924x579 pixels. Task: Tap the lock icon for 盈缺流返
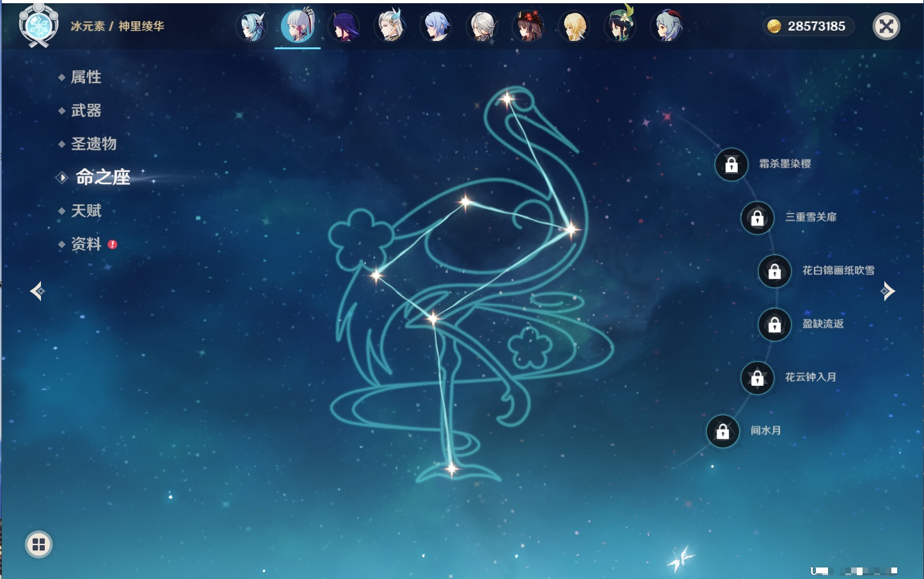[x=774, y=325]
